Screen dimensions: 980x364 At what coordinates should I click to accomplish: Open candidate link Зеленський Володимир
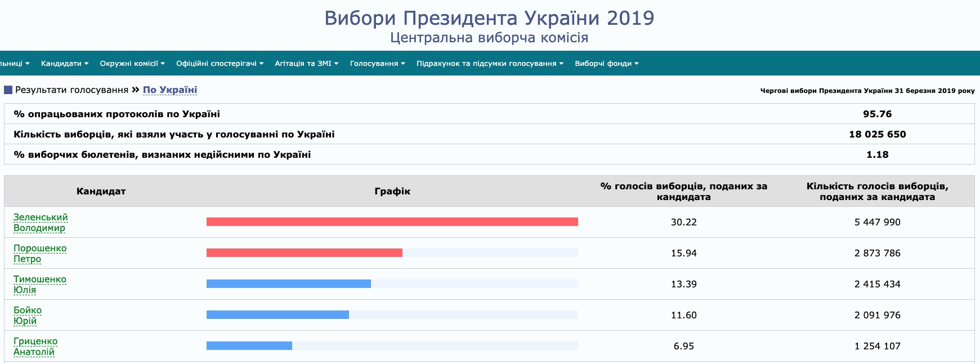click(x=41, y=223)
